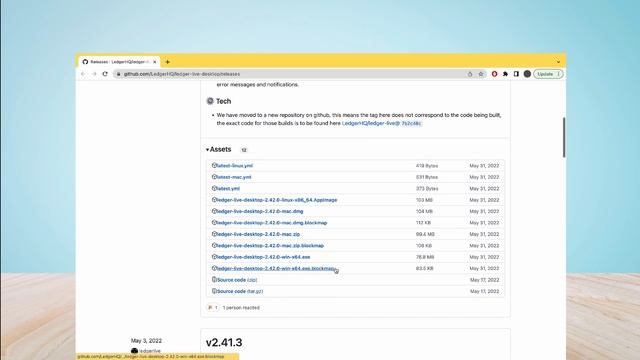
Task: Open the extensions puzzle icon
Action: coord(505,74)
